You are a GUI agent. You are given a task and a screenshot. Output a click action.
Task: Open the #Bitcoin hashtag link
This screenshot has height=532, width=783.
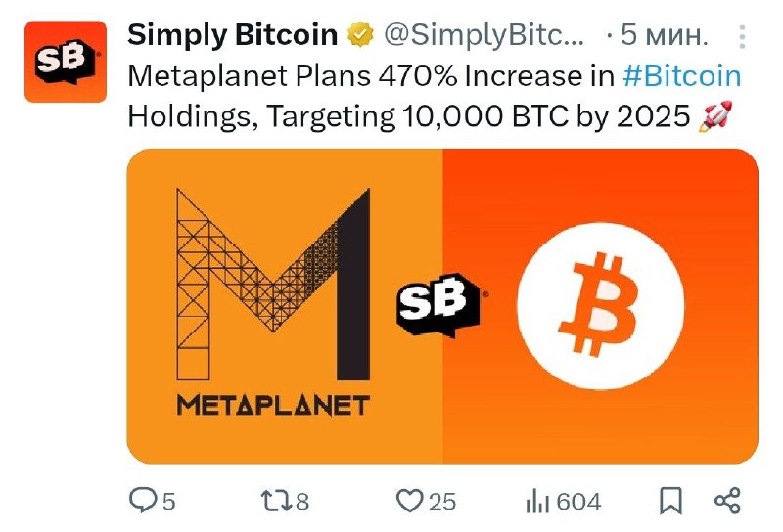click(681, 76)
